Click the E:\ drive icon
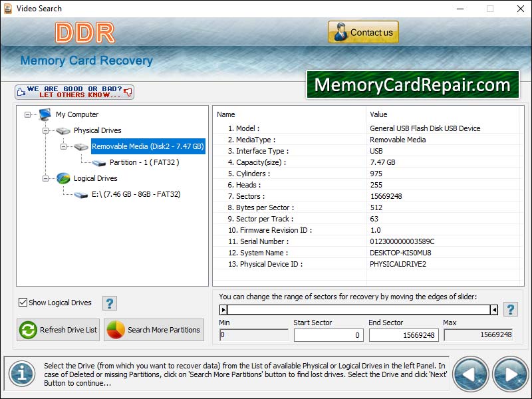532x399 pixels. point(81,195)
